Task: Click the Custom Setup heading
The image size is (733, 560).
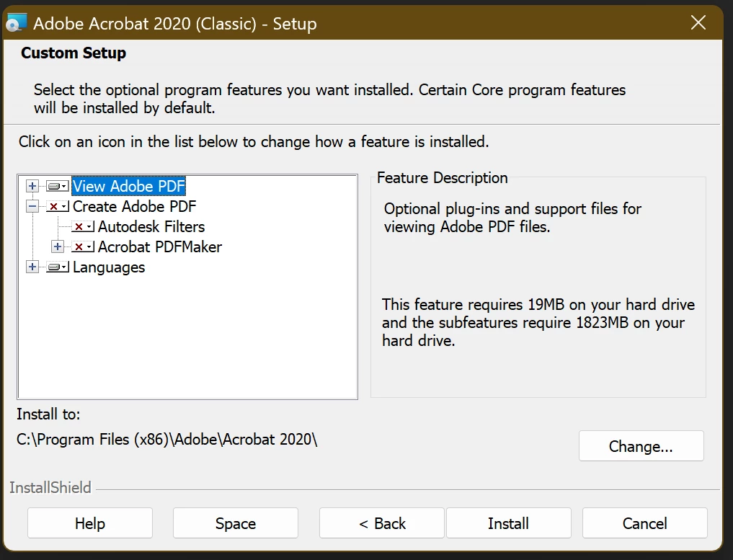Action: pos(74,53)
